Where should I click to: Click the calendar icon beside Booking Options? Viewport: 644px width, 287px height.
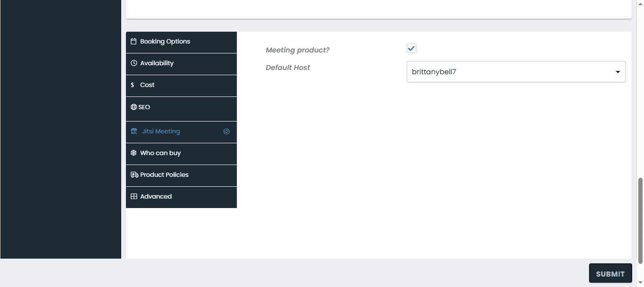pyautogui.click(x=134, y=42)
